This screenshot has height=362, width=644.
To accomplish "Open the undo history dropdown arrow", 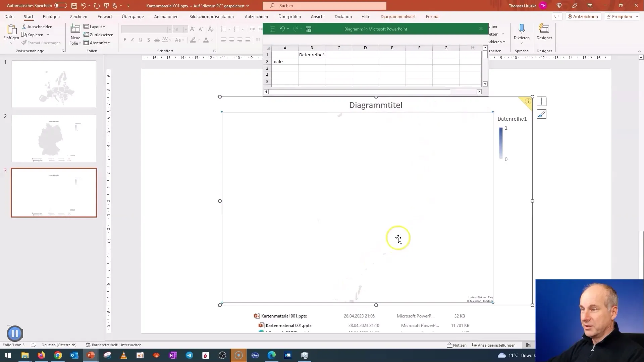I will pyautogui.click(x=89, y=6).
